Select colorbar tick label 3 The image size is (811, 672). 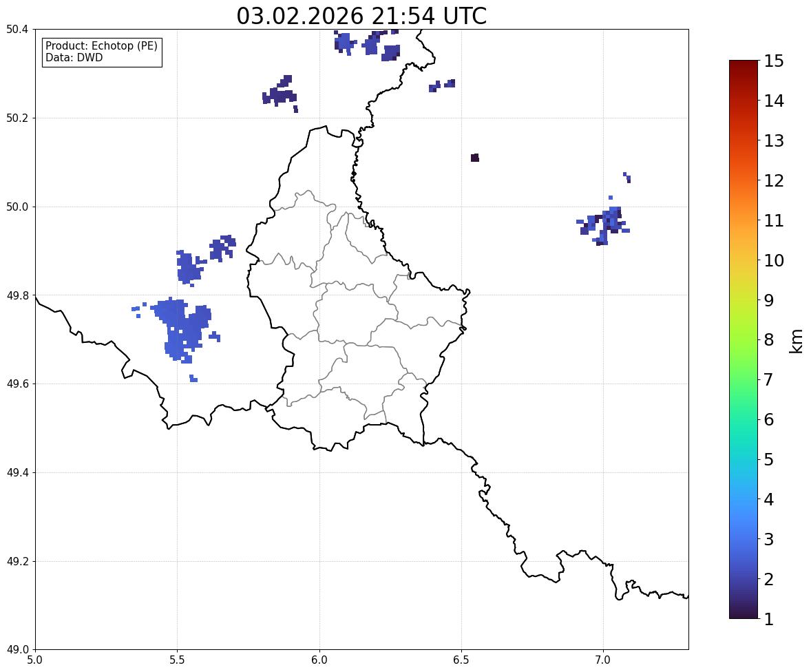click(x=769, y=539)
